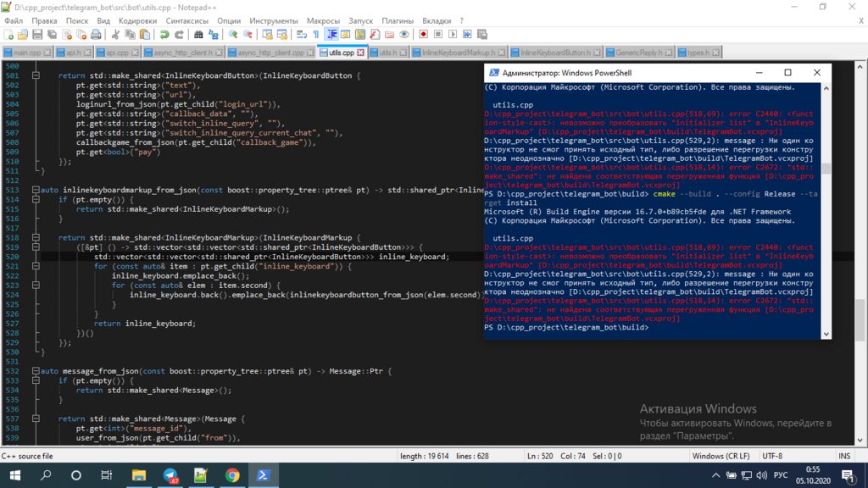Collapse for loop fold at line 521
The height and width of the screenshot is (488, 868).
36,266
